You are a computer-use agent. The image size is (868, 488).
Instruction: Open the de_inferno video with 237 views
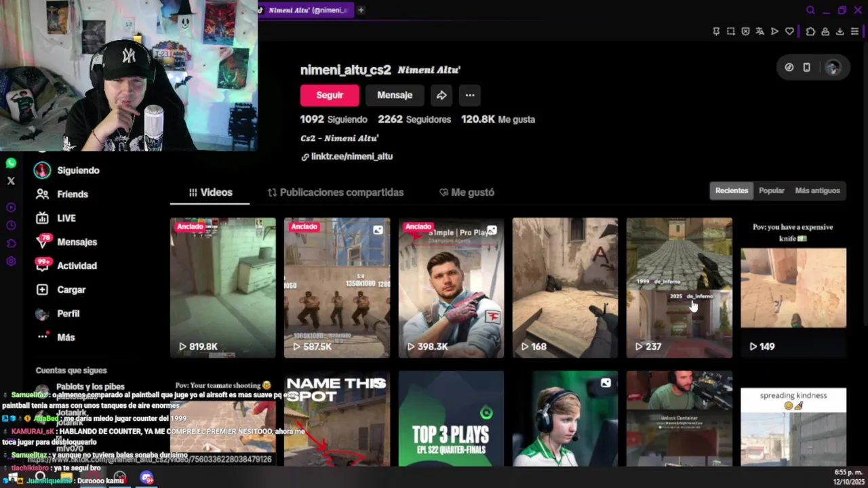click(679, 287)
